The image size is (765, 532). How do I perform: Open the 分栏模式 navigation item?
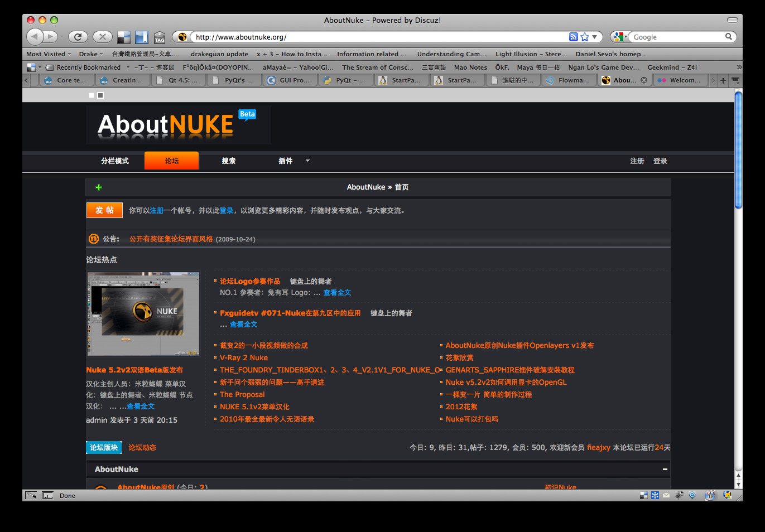[x=115, y=161]
